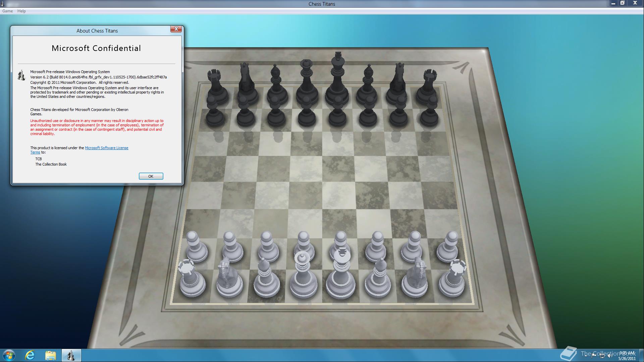Select the black knight on the g-file

point(398,84)
